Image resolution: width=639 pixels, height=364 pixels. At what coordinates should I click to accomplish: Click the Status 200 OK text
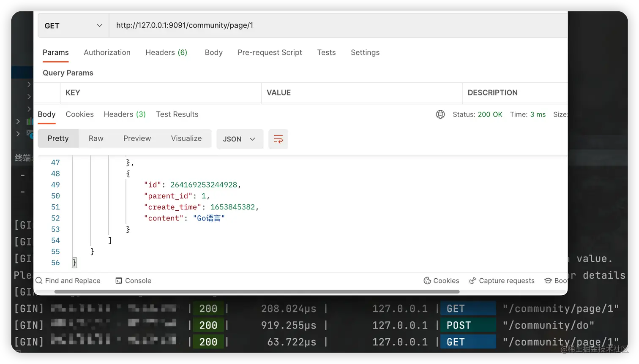478,114
